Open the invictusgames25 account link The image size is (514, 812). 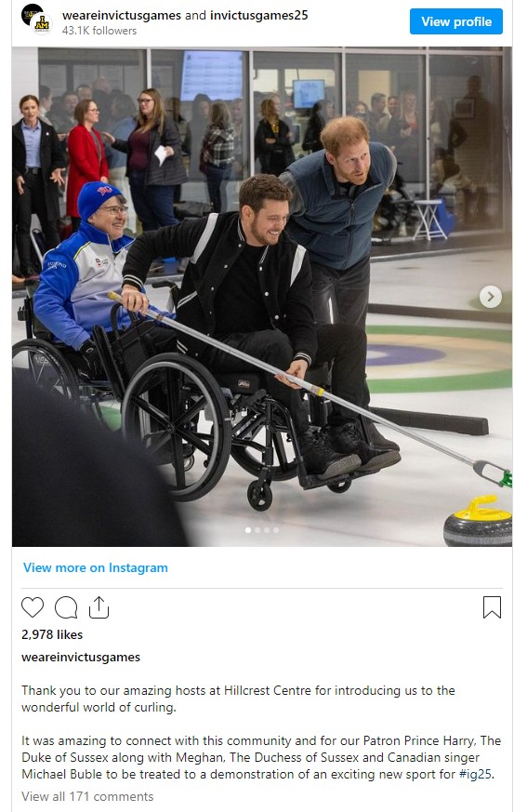point(258,15)
